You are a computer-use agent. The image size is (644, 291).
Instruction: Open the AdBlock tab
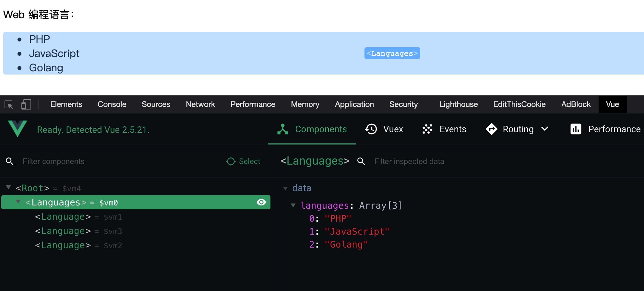coord(576,104)
